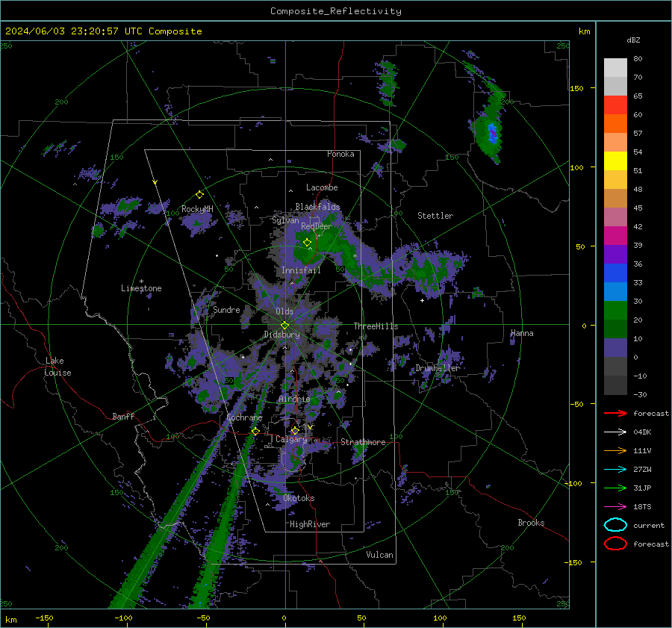Pick the blue 36-33 dBZ swatch
The image size is (672, 628).
(x=615, y=273)
